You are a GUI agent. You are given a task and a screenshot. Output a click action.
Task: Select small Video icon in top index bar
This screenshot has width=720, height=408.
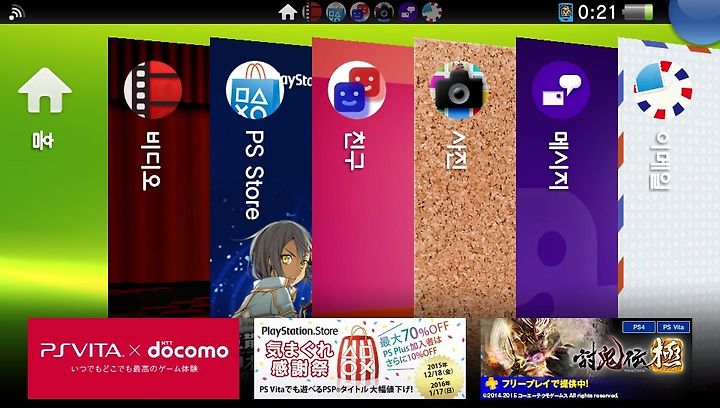pos(312,12)
